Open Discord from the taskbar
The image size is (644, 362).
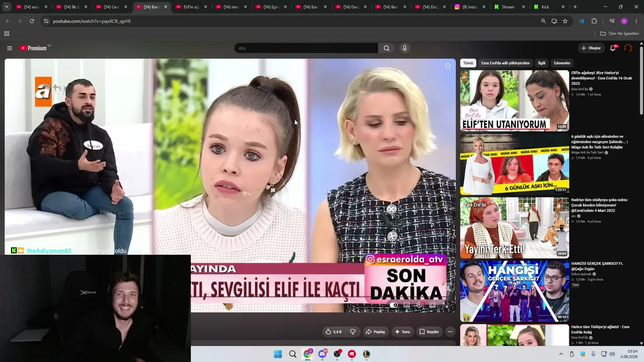coord(323,354)
